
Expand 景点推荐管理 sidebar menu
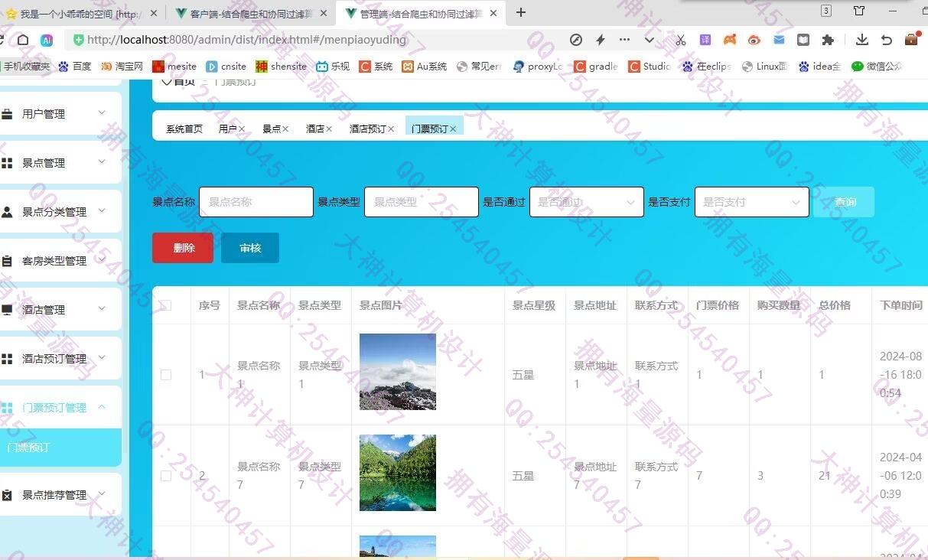click(60, 494)
